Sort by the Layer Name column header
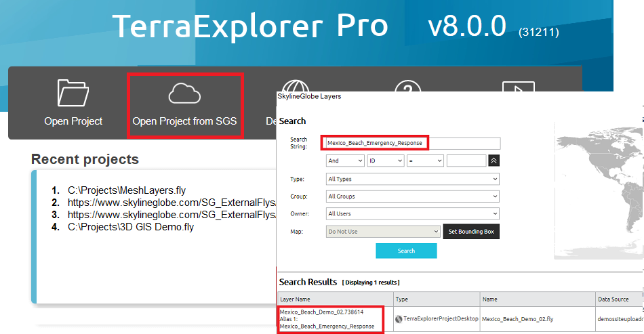The image size is (644, 334). pyautogui.click(x=336, y=299)
